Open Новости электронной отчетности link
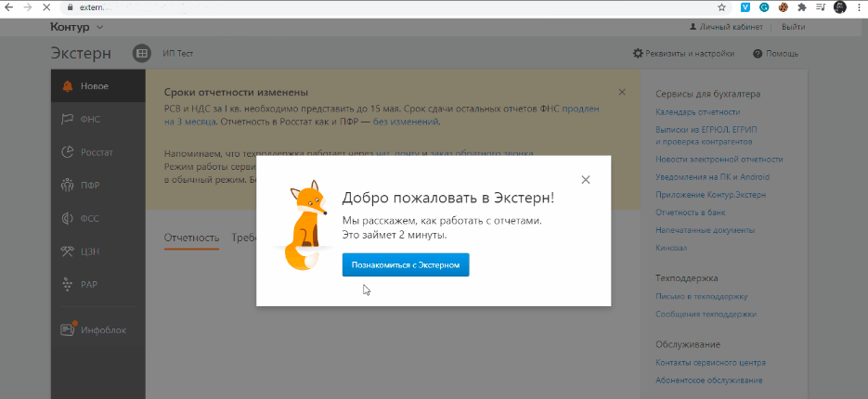 pos(719,160)
